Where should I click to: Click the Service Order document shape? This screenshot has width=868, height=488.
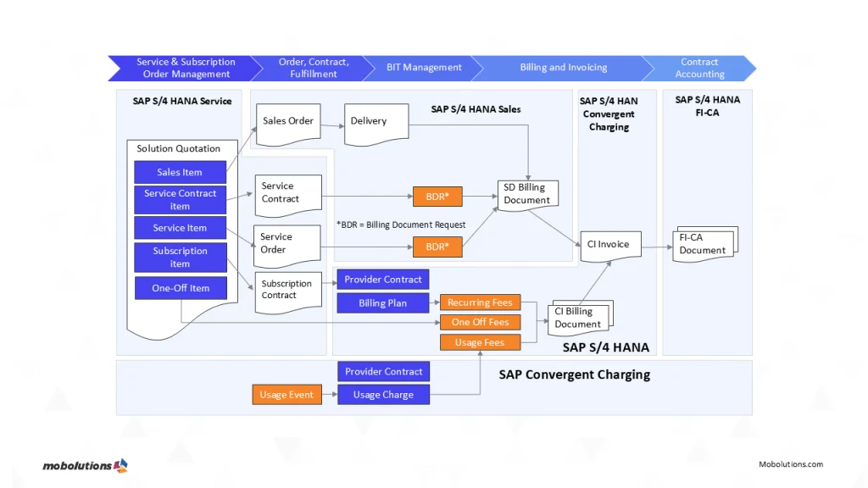coord(287,246)
